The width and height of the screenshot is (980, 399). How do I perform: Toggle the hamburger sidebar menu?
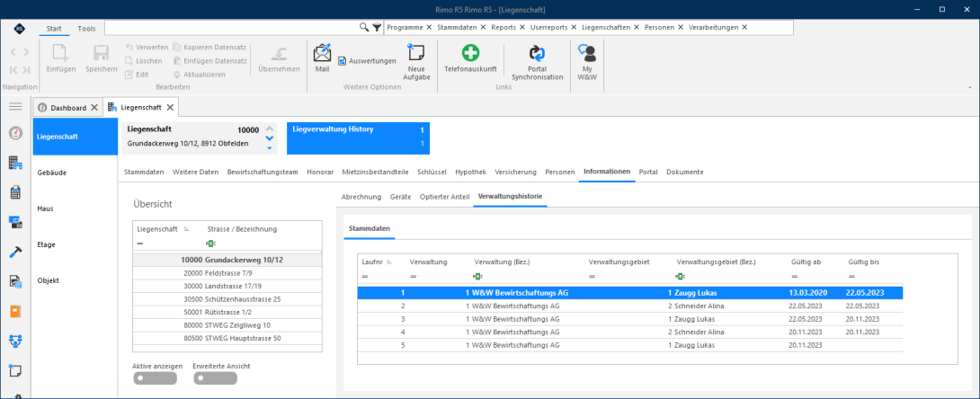point(15,107)
